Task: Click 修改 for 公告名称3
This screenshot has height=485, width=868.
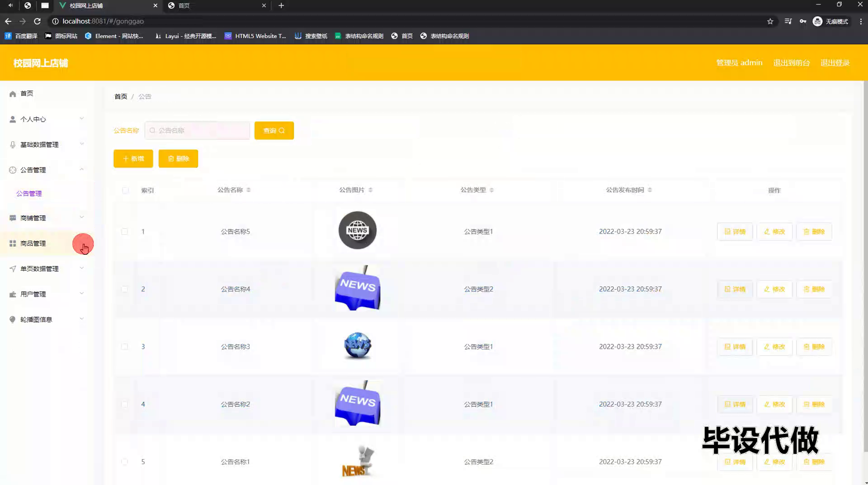Action: coord(774,347)
